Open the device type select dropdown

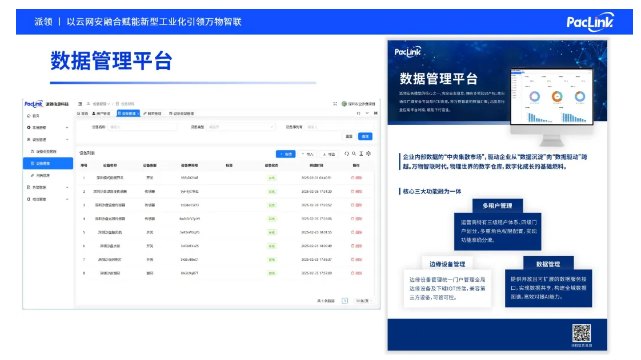pyautogui.click(x=241, y=127)
